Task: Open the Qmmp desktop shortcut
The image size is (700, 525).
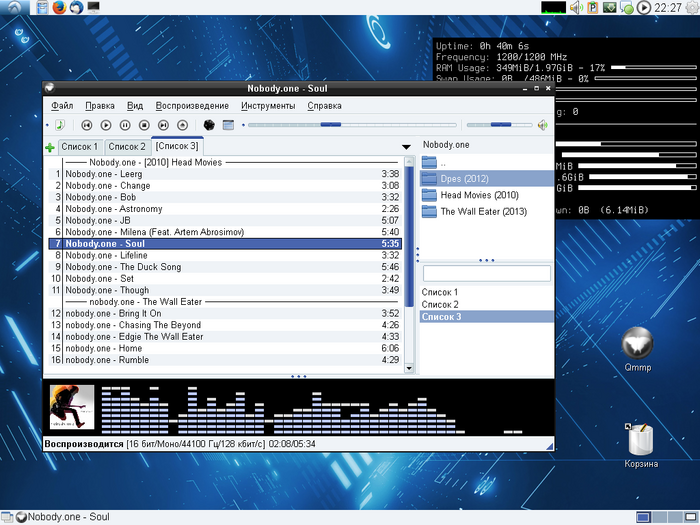Action: (636, 345)
